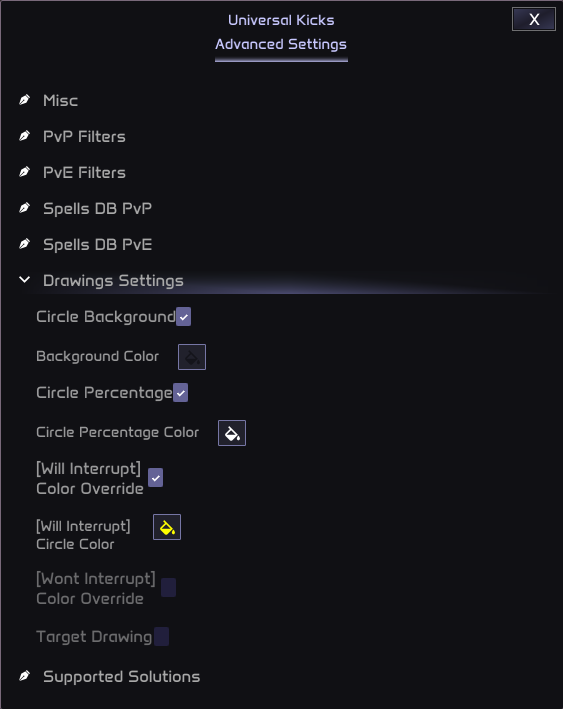Toggle Will Interrupt Color Override checkbox

pos(156,478)
